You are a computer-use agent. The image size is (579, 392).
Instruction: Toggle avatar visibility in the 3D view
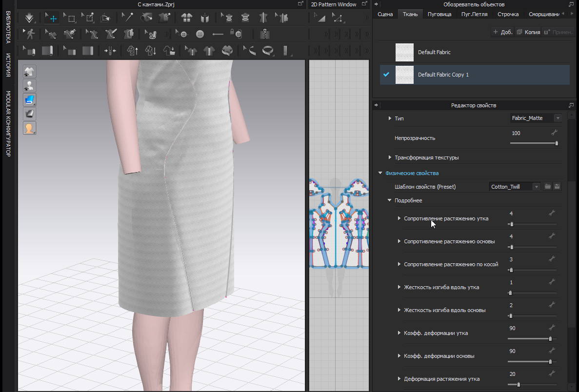29,86
